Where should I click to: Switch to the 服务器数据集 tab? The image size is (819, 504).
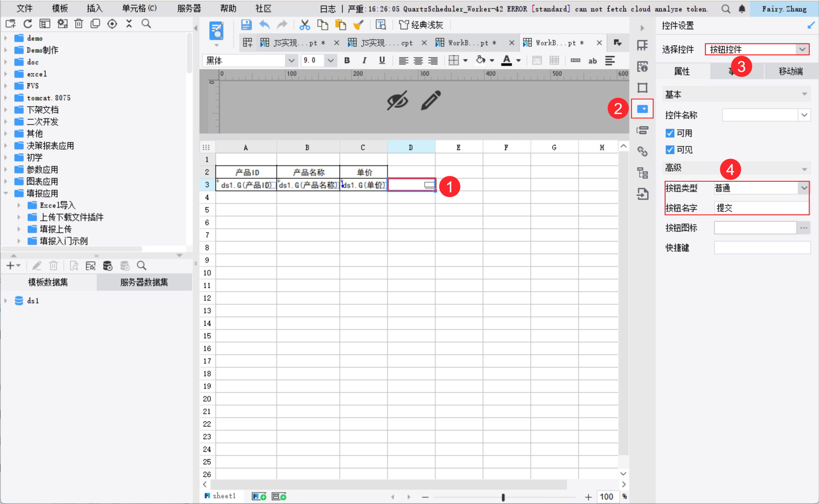pos(144,282)
